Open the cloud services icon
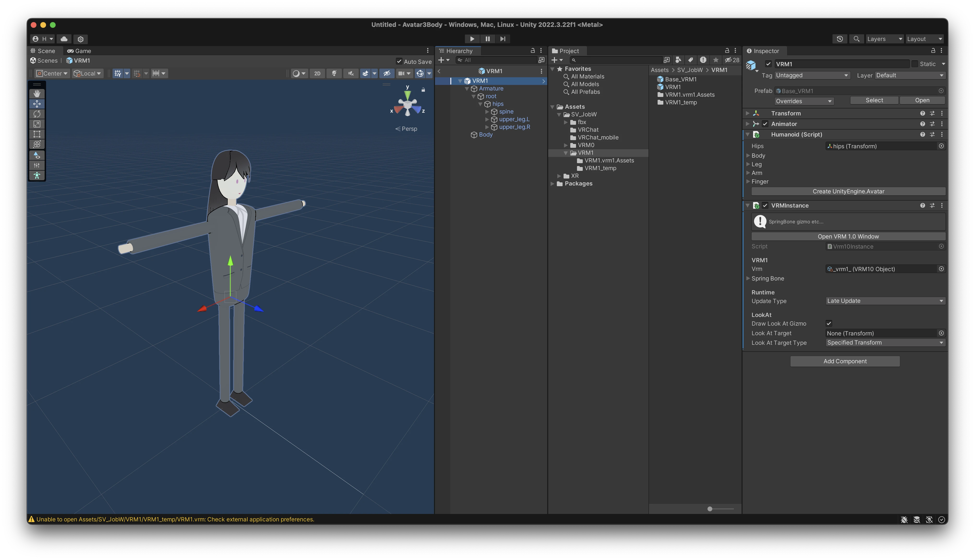The image size is (975, 560). pos(64,39)
